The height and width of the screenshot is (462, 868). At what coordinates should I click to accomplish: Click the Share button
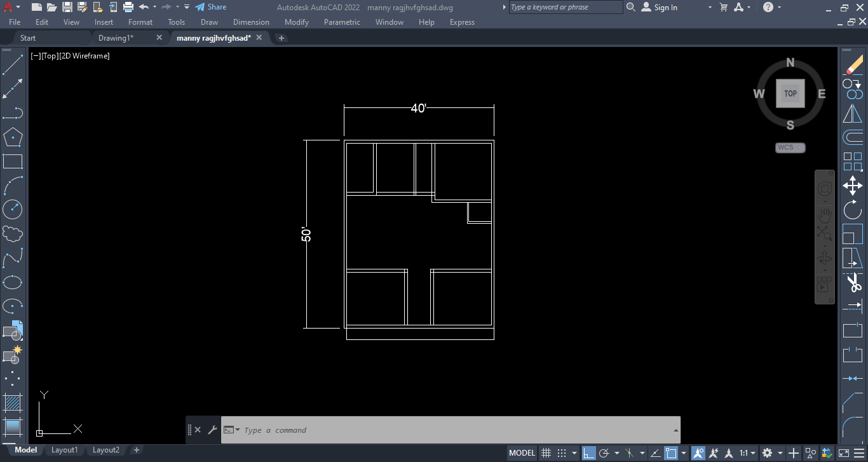coord(210,7)
